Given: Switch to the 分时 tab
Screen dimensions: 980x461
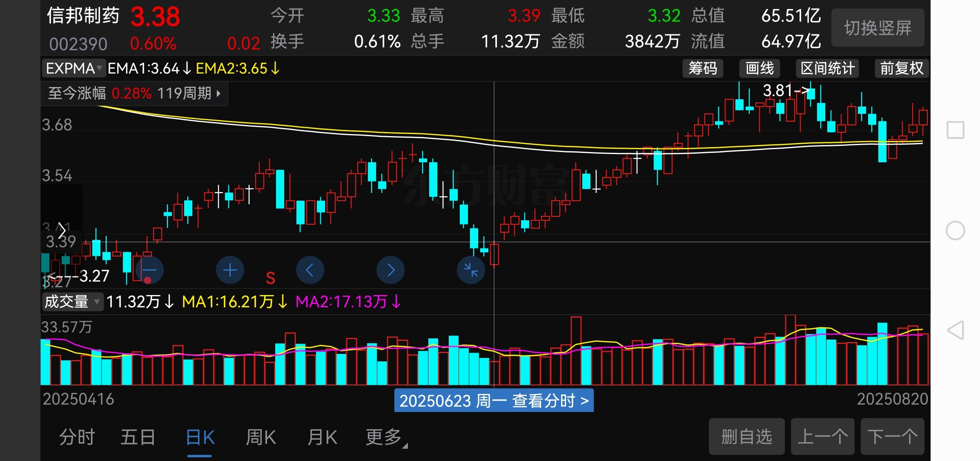Looking at the screenshot, I should (77, 437).
